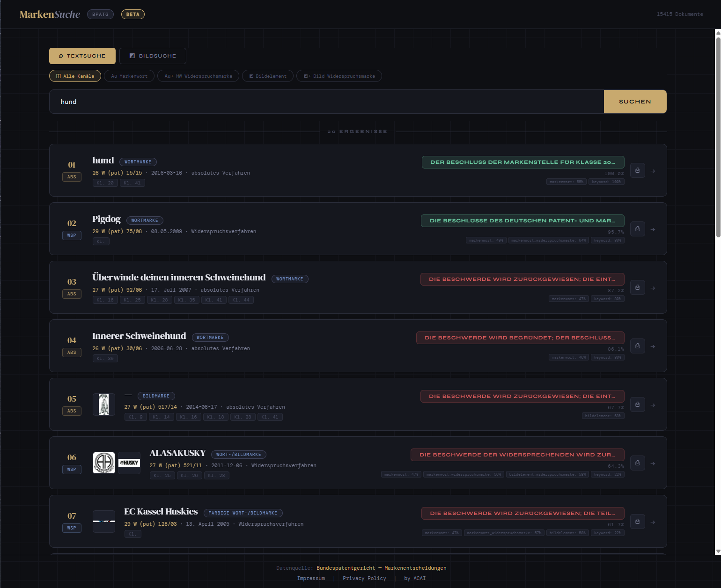Click the HUSKY logo thumbnail
721x588 pixels.
pyautogui.click(x=129, y=463)
